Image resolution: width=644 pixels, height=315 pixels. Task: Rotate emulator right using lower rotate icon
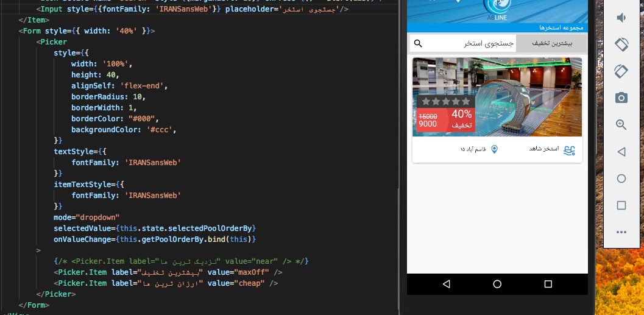pyautogui.click(x=621, y=71)
